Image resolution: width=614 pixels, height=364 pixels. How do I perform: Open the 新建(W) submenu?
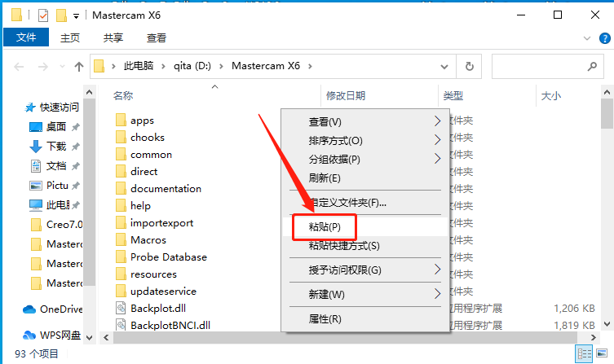365,294
